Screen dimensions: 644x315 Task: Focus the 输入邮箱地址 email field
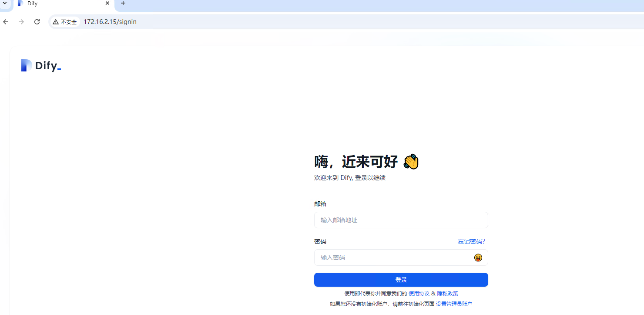pos(401,220)
